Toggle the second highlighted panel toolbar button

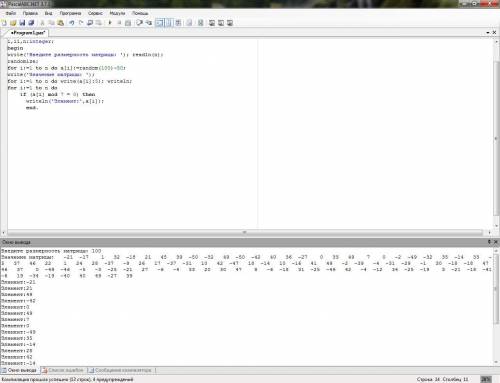pos(169,23)
